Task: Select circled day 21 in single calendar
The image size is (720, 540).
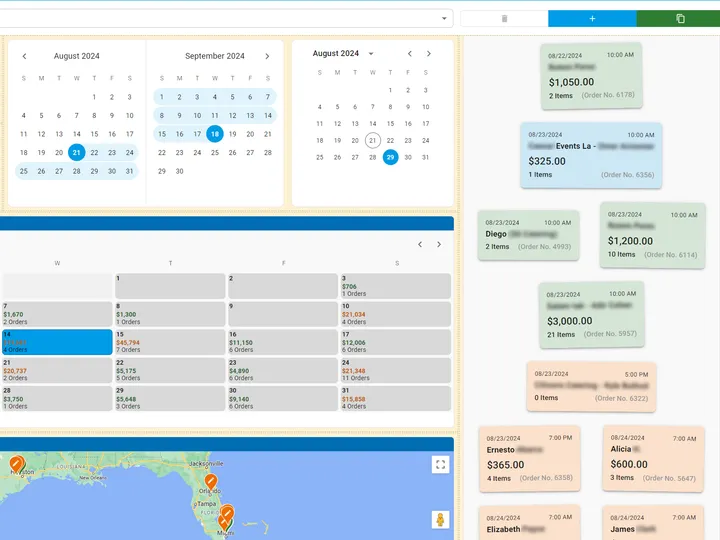Action: click(373, 140)
